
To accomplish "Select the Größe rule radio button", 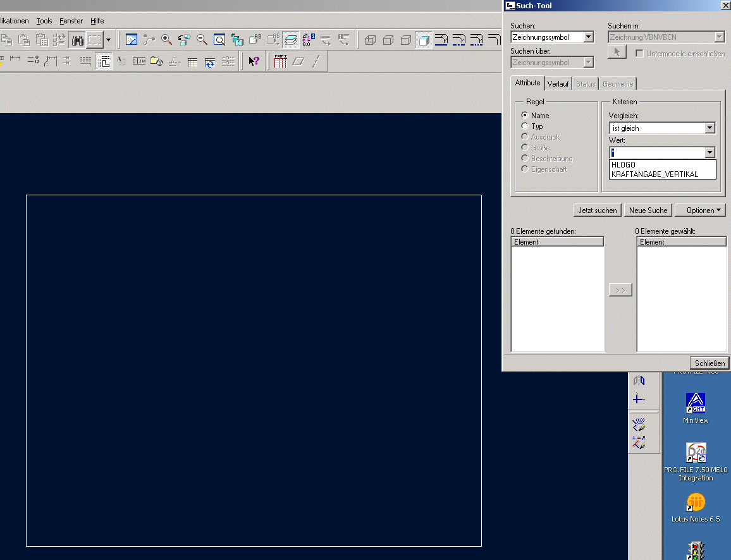I will [525, 147].
